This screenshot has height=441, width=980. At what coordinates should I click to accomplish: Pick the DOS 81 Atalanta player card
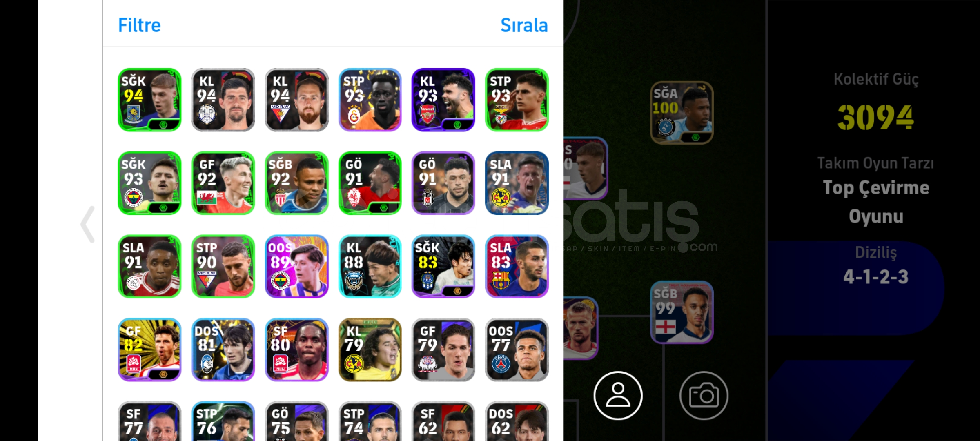[223, 350]
